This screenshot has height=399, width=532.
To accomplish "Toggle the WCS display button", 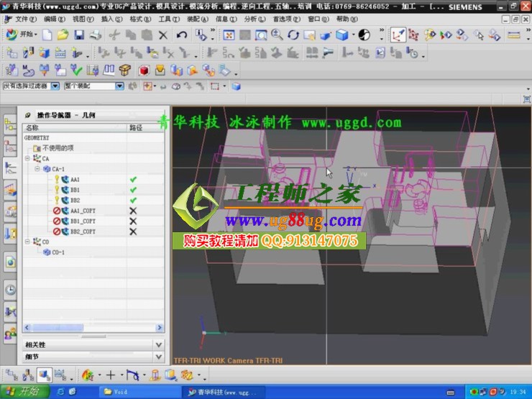I will [x=398, y=35].
